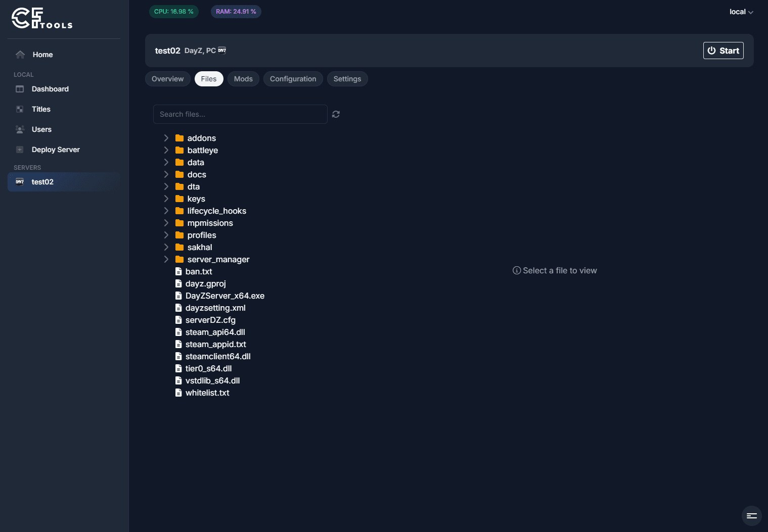The width and height of the screenshot is (768, 532).
Task: Click the CF Tools logo
Action: [x=42, y=18]
